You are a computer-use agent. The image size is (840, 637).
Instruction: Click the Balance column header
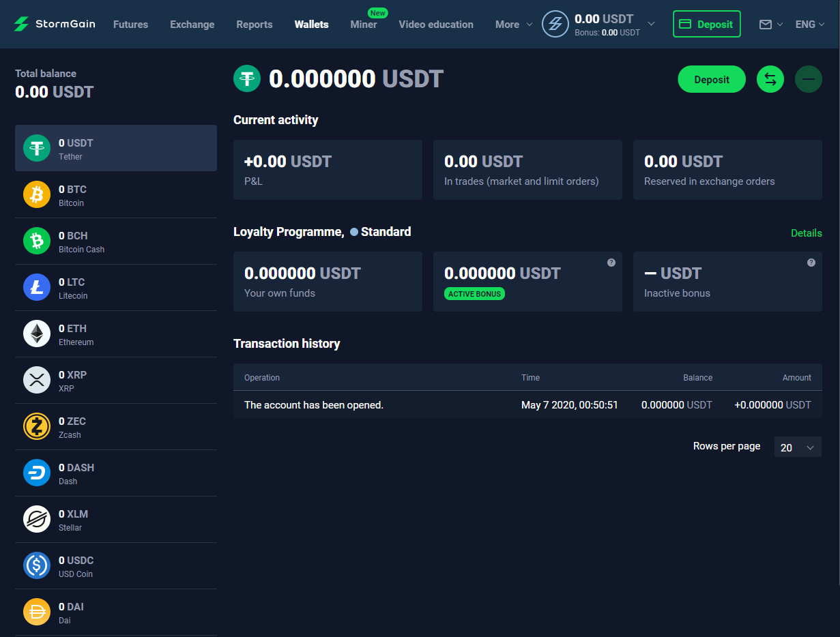(697, 378)
